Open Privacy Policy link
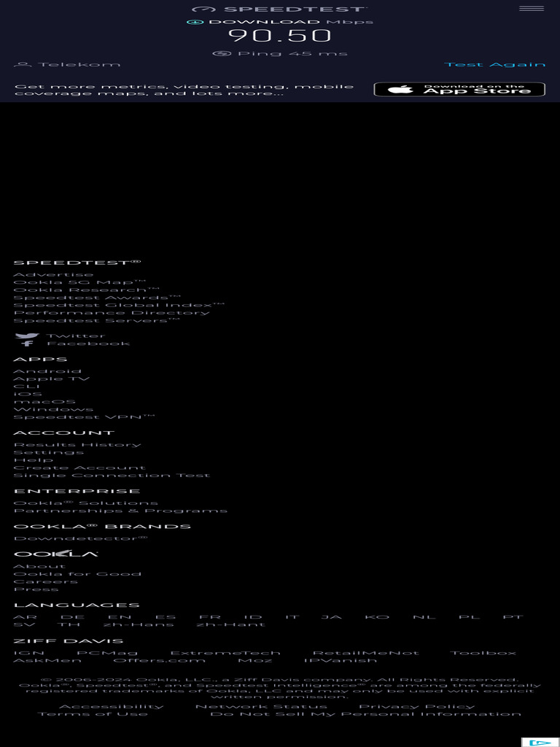The image size is (560, 747). (416, 706)
